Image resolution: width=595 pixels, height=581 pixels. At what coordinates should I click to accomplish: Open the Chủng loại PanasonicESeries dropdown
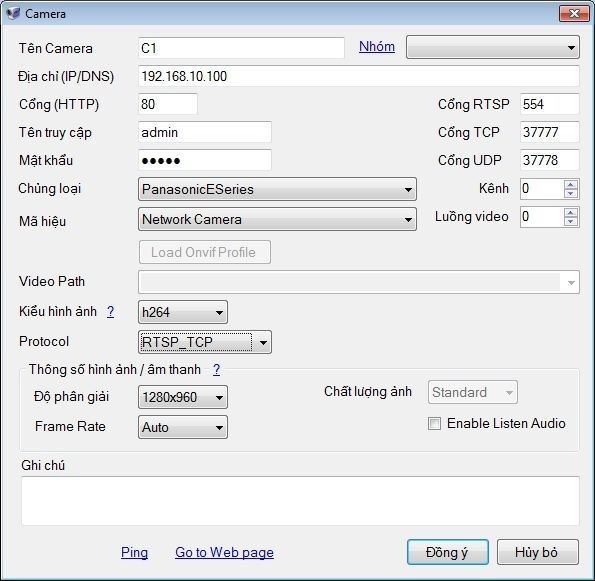(x=277, y=189)
